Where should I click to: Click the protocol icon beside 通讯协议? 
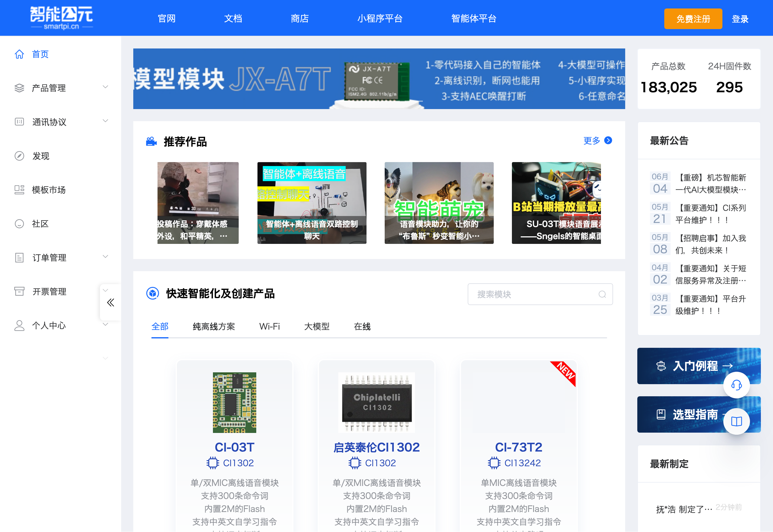pos(19,122)
